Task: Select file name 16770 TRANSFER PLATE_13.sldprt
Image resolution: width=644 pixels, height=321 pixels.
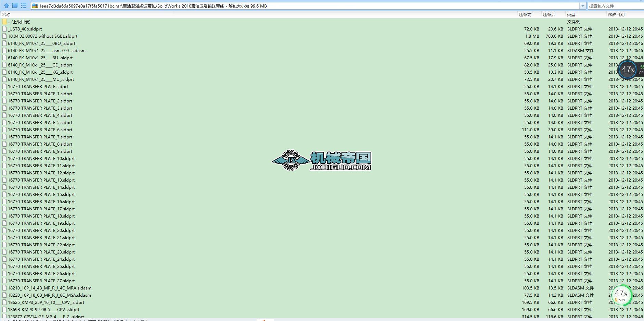Action: 41,180
